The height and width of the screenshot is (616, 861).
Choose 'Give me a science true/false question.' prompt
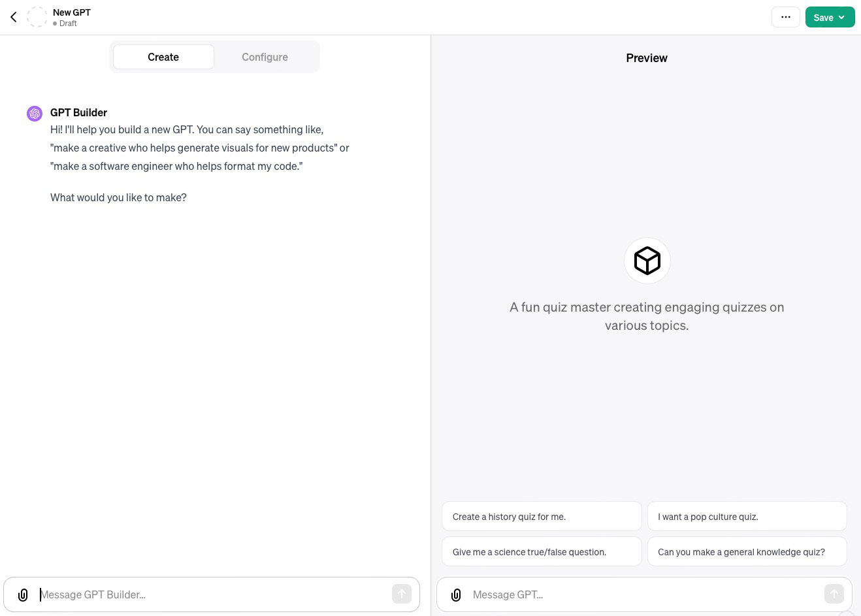tap(542, 551)
